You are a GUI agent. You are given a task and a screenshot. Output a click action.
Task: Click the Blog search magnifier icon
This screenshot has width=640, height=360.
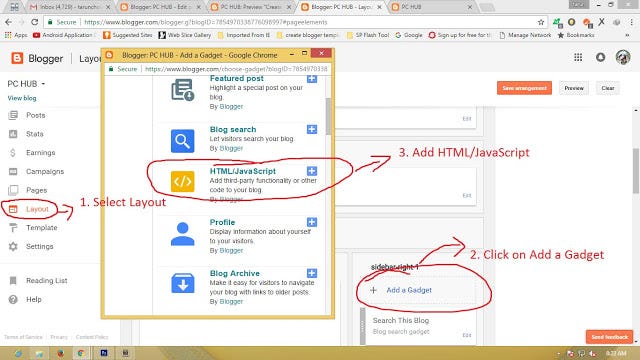[x=182, y=141]
